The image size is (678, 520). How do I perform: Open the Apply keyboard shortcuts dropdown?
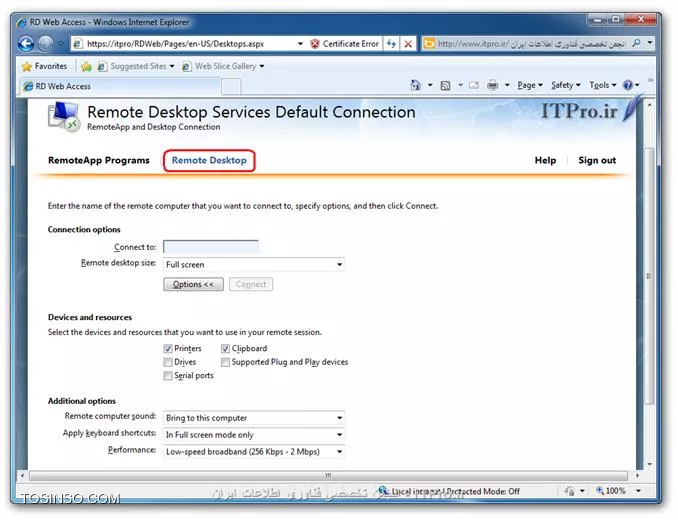click(x=254, y=435)
